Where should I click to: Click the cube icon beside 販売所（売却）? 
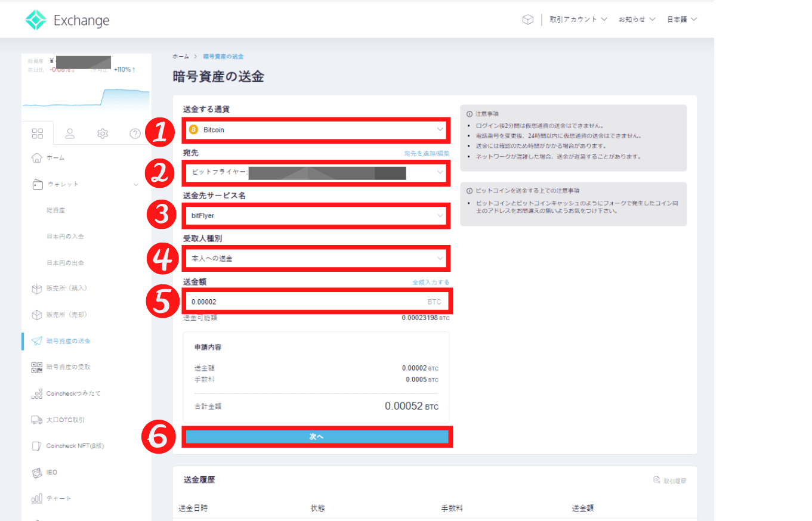37,315
